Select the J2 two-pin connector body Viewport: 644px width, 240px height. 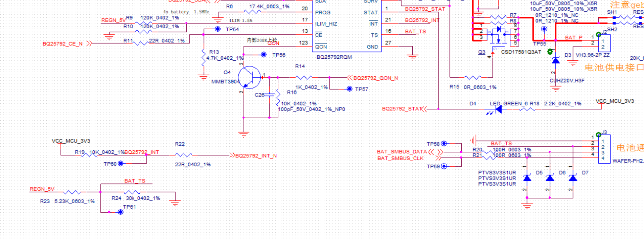[604, 43]
